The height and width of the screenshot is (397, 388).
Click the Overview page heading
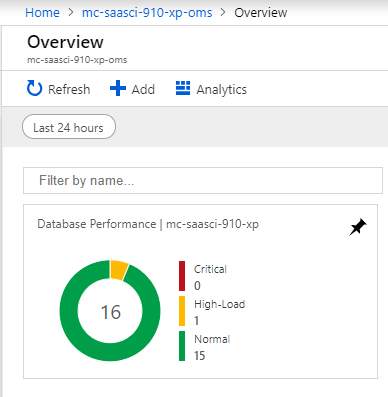[65, 42]
